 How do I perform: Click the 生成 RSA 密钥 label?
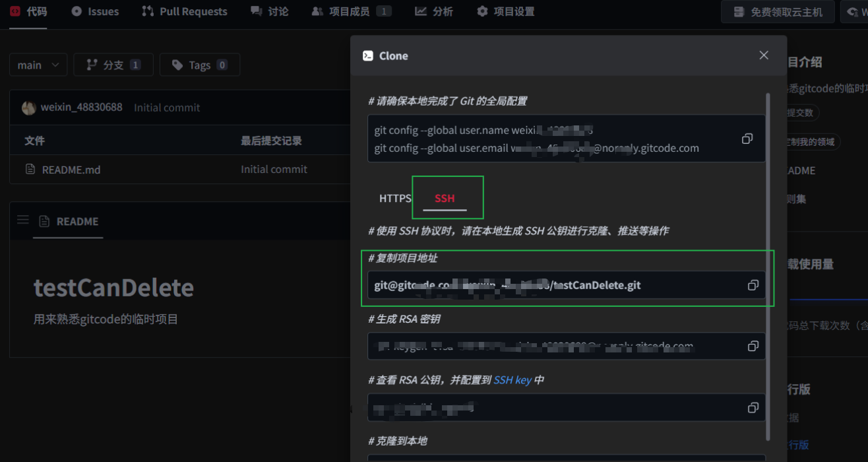click(x=404, y=319)
